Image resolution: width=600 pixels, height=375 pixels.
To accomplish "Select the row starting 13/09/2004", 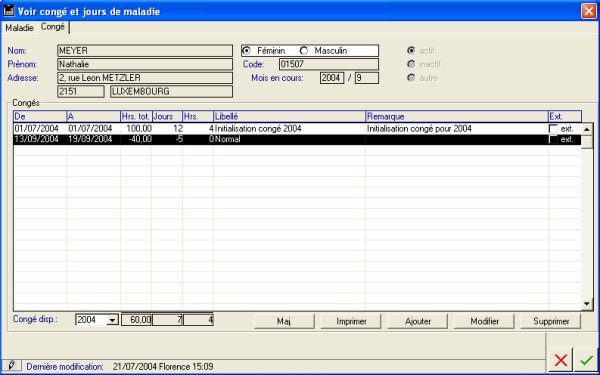I will click(x=297, y=139).
